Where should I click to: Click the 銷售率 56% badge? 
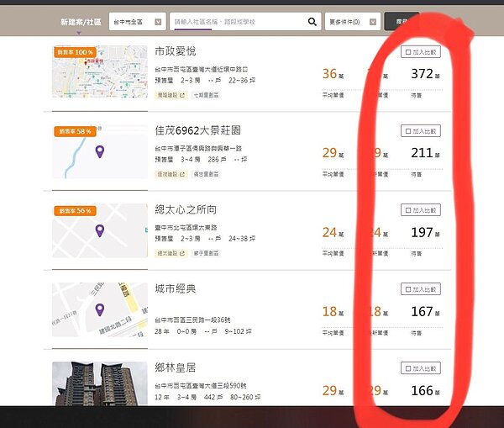click(76, 211)
